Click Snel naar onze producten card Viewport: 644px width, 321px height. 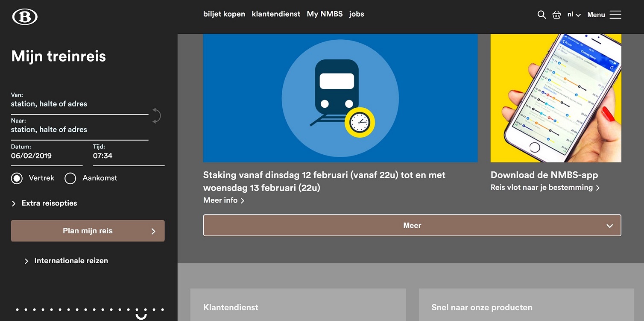pyautogui.click(x=527, y=305)
